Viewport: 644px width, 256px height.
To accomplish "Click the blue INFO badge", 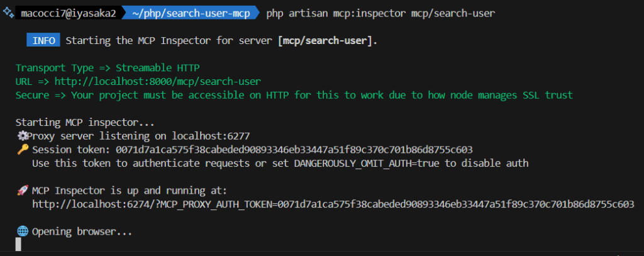I will tap(43, 41).
